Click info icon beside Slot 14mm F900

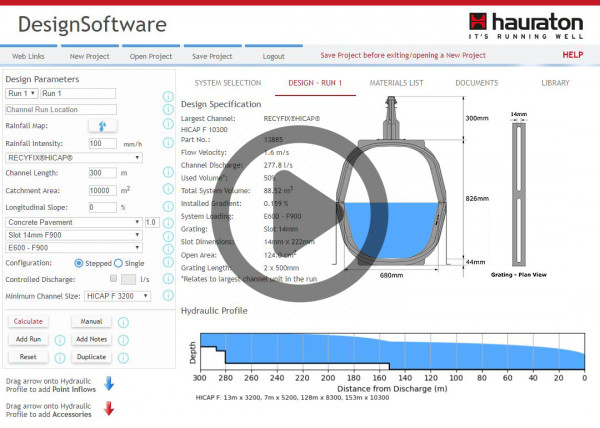point(168,236)
